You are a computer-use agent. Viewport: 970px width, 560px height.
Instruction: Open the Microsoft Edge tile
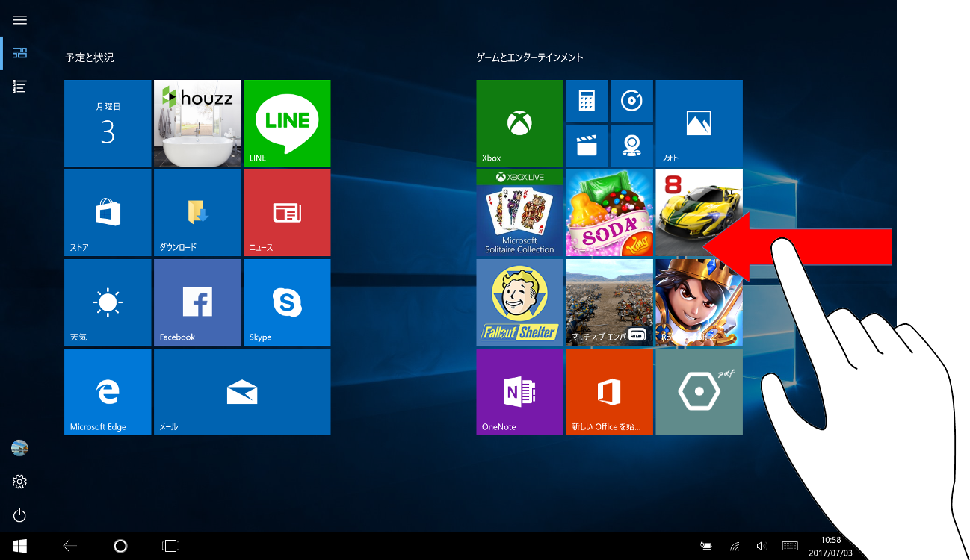[108, 392]
